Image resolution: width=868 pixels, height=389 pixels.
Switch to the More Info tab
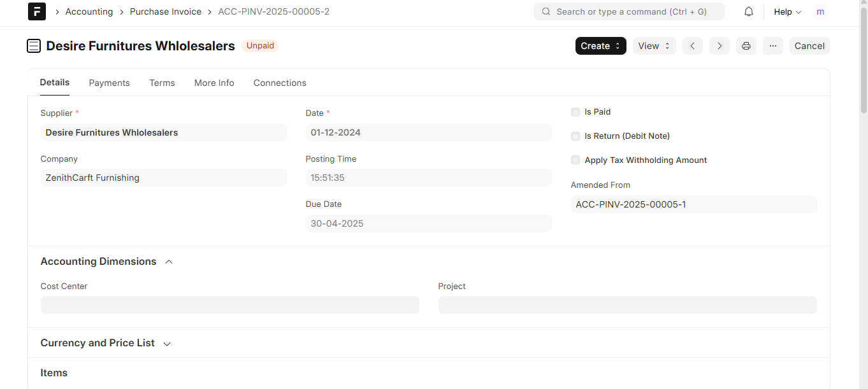214,83
